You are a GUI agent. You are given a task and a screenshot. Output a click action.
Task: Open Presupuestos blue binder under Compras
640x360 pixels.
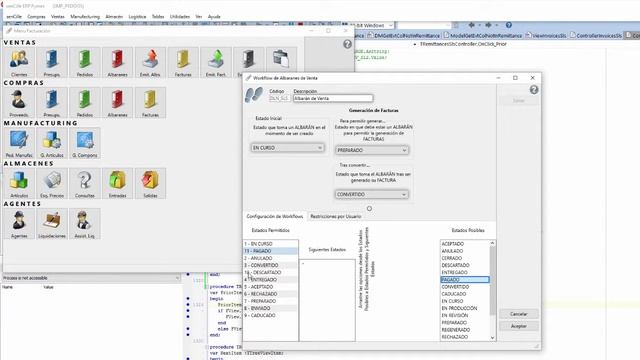52,102
